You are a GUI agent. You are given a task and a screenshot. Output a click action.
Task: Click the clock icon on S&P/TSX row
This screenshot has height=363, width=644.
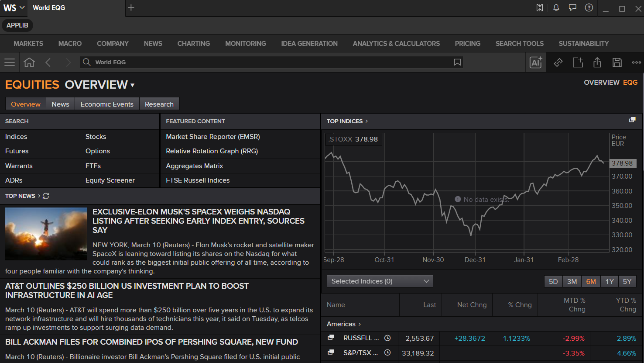pos(387,353)
